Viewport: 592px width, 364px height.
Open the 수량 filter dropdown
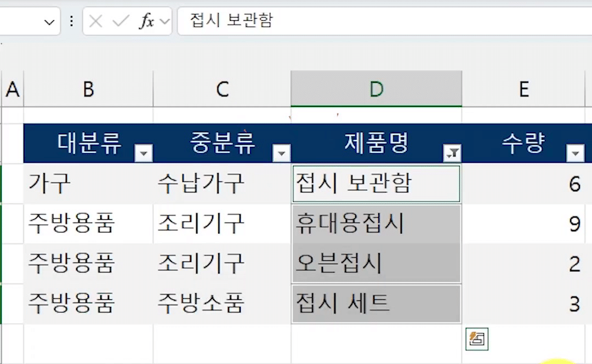(x=576, y=153)
